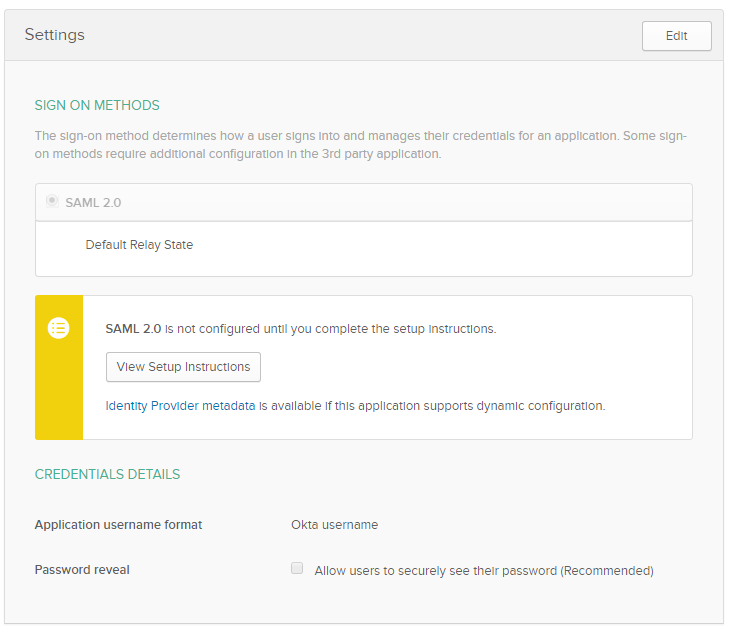Click the Edit button in Settings header
Image resolution: width=732 pixels, height=634 pixels.
pyautogui.click(x=676, y=36)
